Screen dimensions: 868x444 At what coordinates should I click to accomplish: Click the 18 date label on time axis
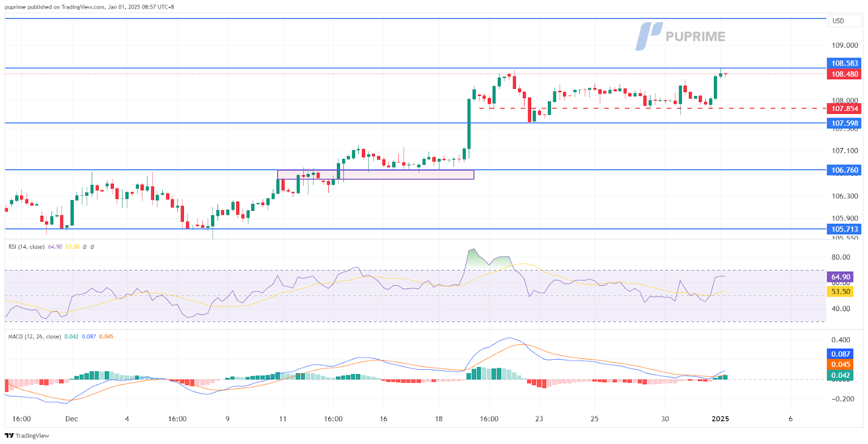pyautogui.click(x=439, y=419)
